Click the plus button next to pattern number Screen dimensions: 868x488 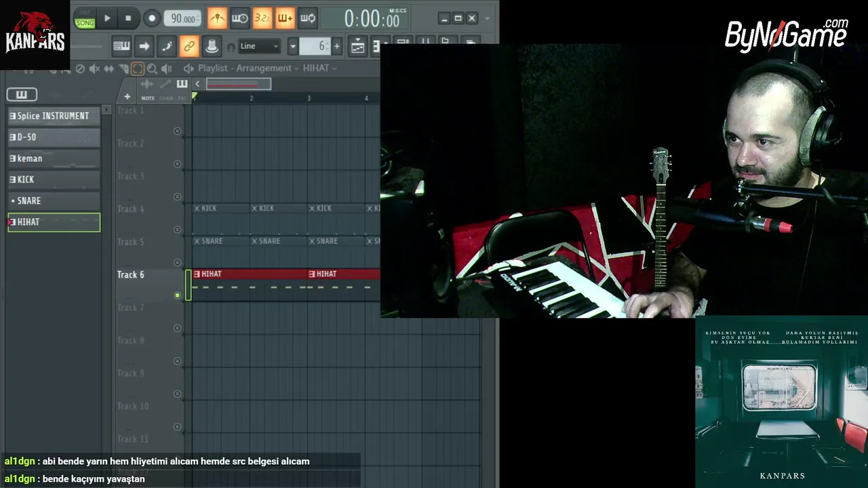pos(337,46)
